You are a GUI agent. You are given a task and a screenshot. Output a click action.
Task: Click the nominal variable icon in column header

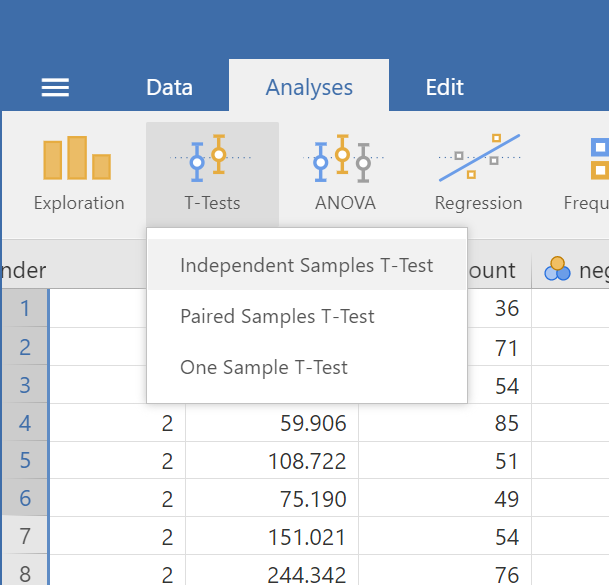[x=557, y=269]
